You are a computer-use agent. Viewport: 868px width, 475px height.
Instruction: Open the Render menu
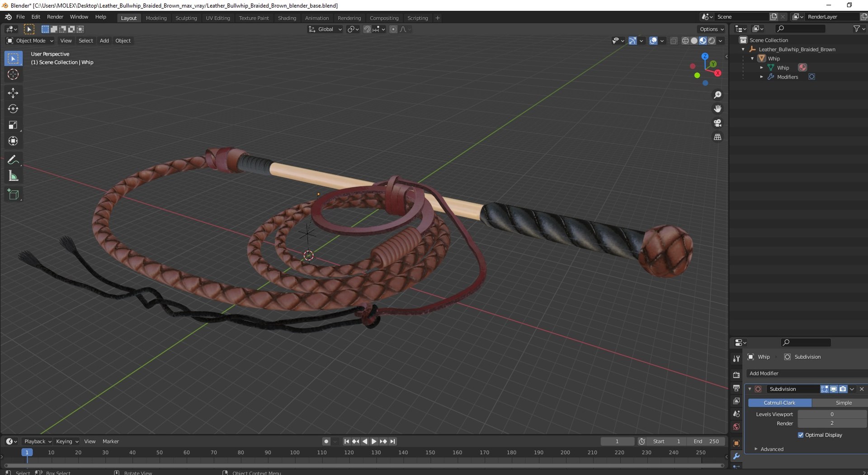tap(55, 17)
